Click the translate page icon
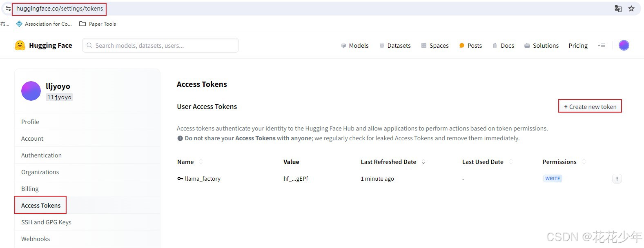Screen dimensions: 644x248 618,9
